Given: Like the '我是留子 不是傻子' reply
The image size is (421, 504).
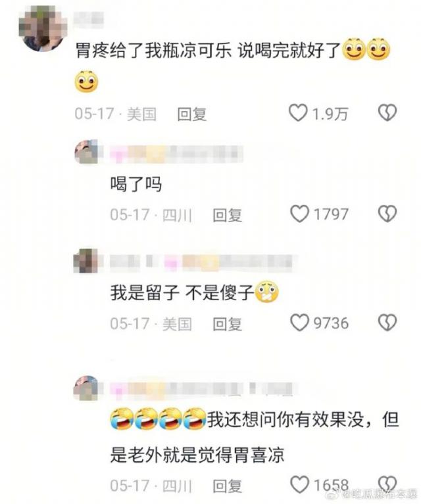Looking at the screenshot, I should (x=300, y=323).
